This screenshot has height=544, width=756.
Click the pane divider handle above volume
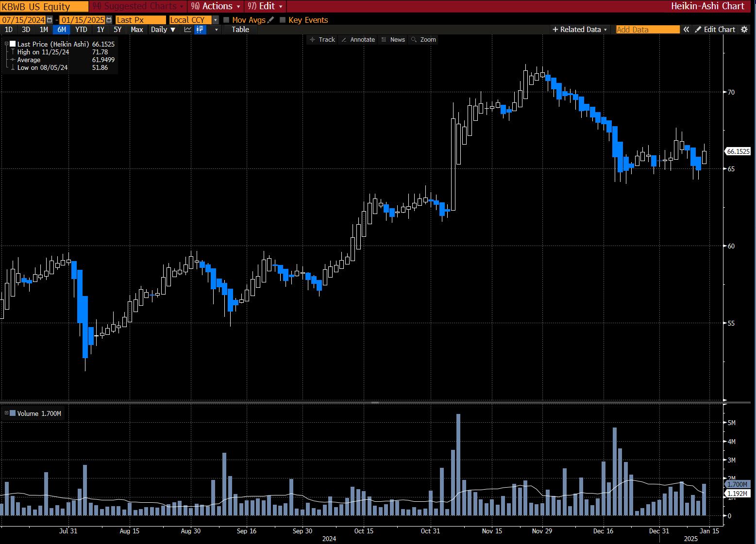click(x=375, y=402)
